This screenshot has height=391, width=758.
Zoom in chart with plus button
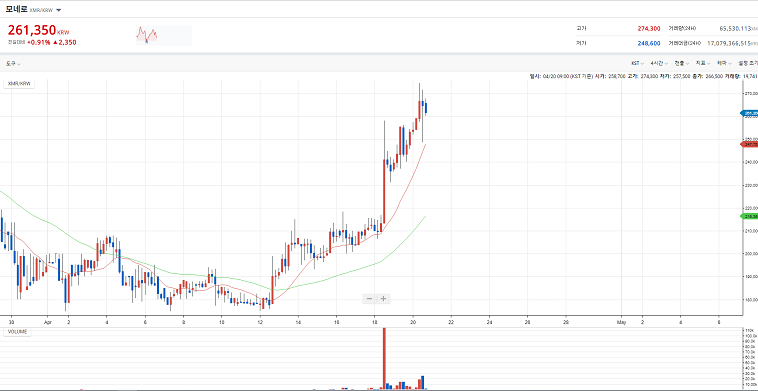[383, 299]
